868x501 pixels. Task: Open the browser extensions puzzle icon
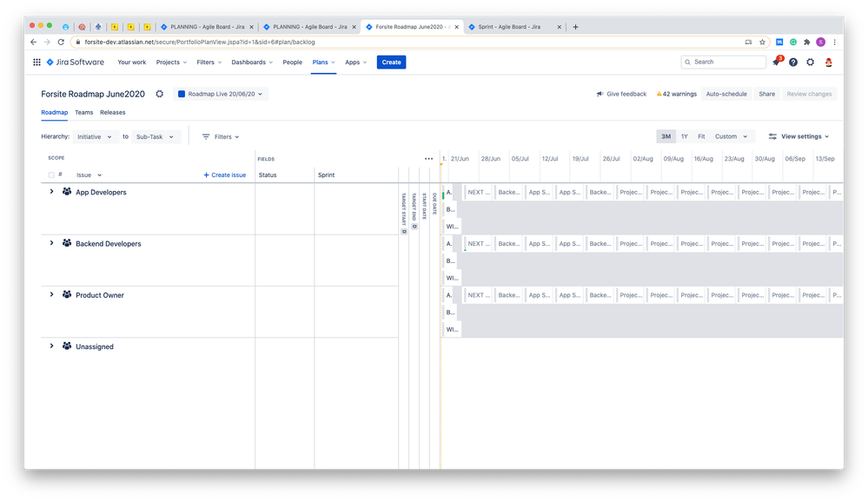[806, 42]
